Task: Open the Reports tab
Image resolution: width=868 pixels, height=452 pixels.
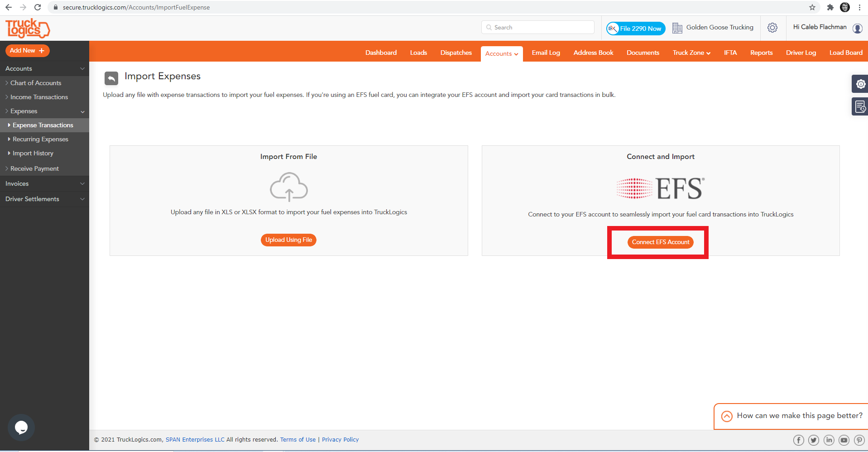Action: (x=761, y=53)
